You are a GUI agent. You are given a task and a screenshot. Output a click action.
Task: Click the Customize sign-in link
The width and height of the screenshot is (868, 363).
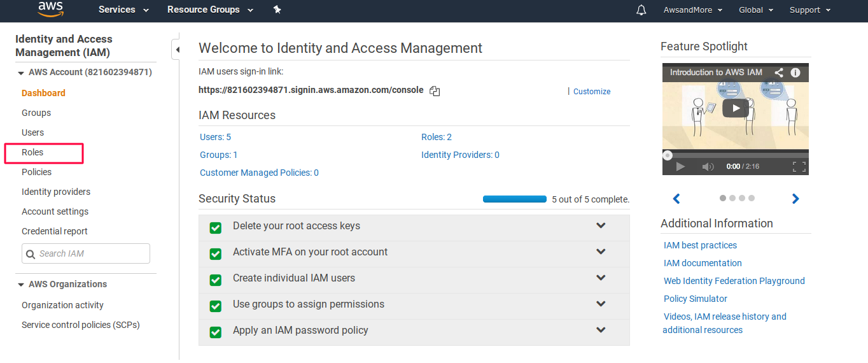[x=592, y=92]
